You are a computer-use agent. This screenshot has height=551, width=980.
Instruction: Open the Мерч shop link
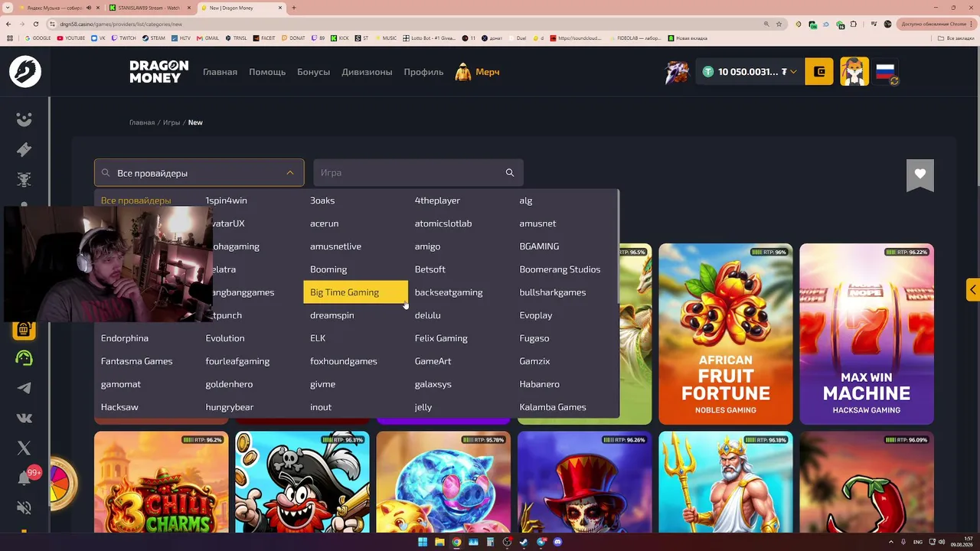coord(478,72)
